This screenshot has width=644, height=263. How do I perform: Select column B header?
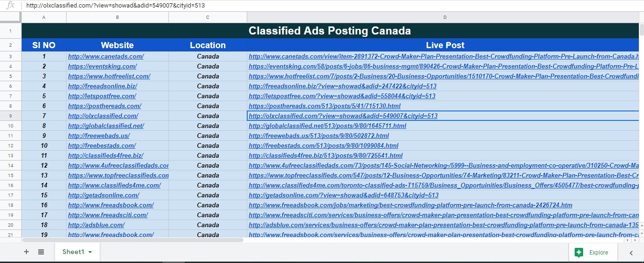pos(117,17)
